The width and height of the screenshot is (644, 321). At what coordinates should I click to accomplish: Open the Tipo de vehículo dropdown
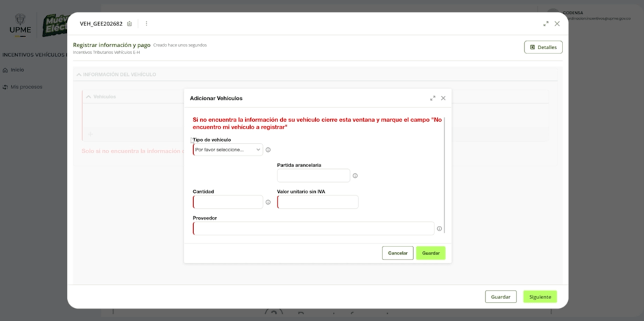point(228,150)
